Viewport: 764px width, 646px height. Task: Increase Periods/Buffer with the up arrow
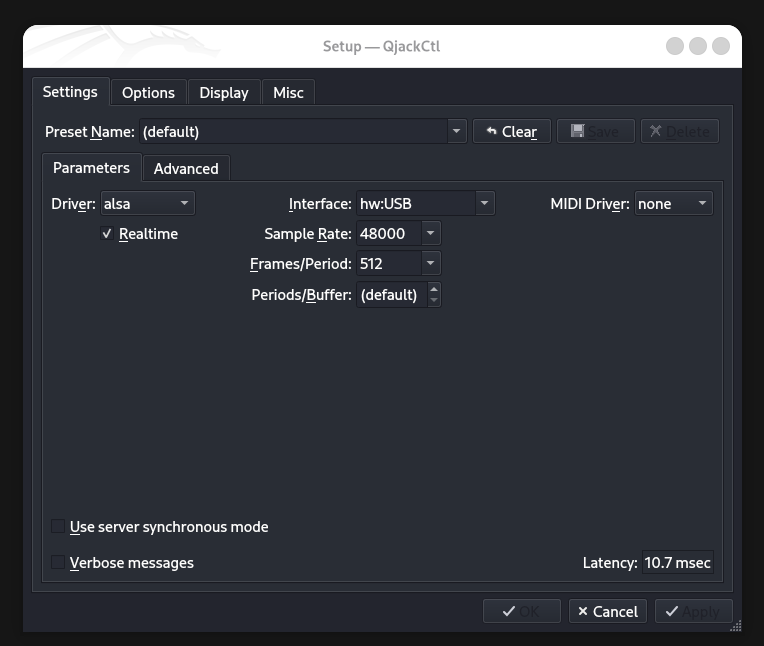433,289
